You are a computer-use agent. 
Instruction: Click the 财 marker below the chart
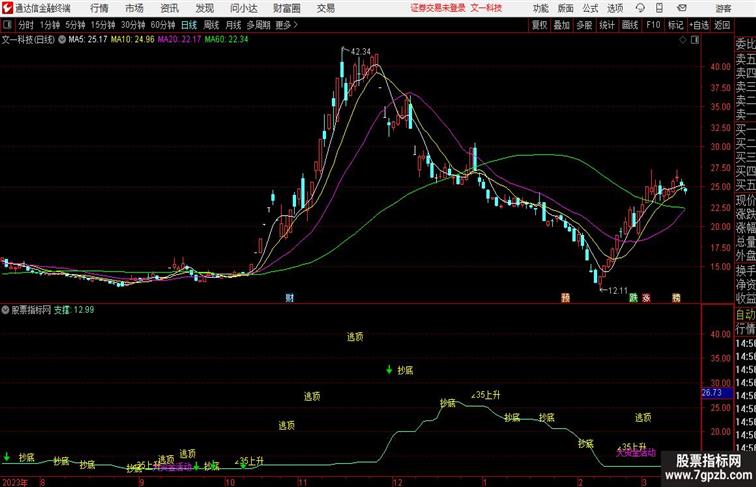pyautogui.click(x=289, y=298)
